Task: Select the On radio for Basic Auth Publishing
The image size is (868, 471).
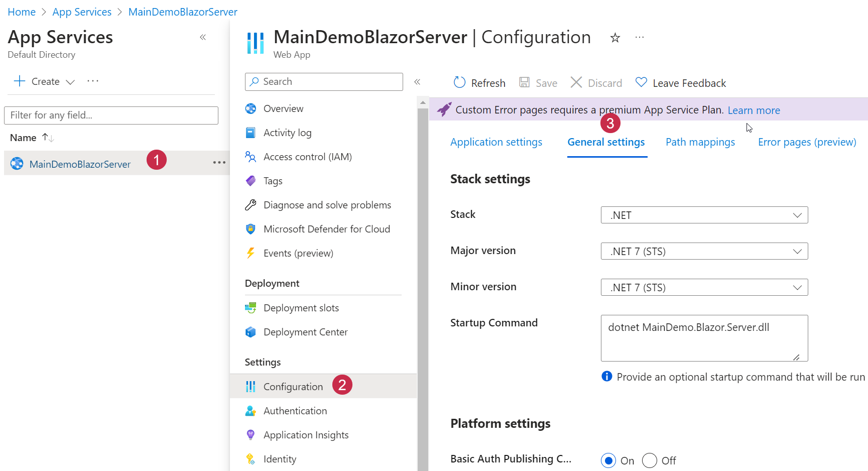Action: (x=608, y=460)
